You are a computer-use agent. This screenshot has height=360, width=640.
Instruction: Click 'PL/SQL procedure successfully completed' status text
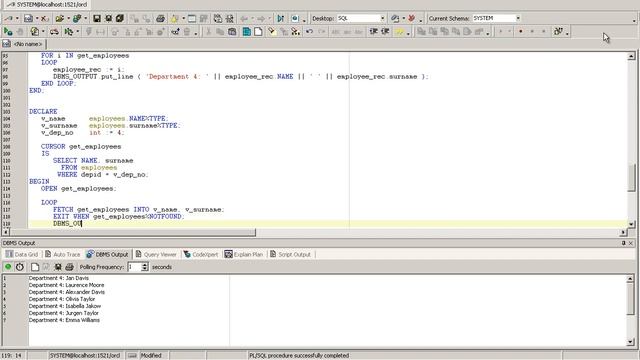click(x=299, y=356)
